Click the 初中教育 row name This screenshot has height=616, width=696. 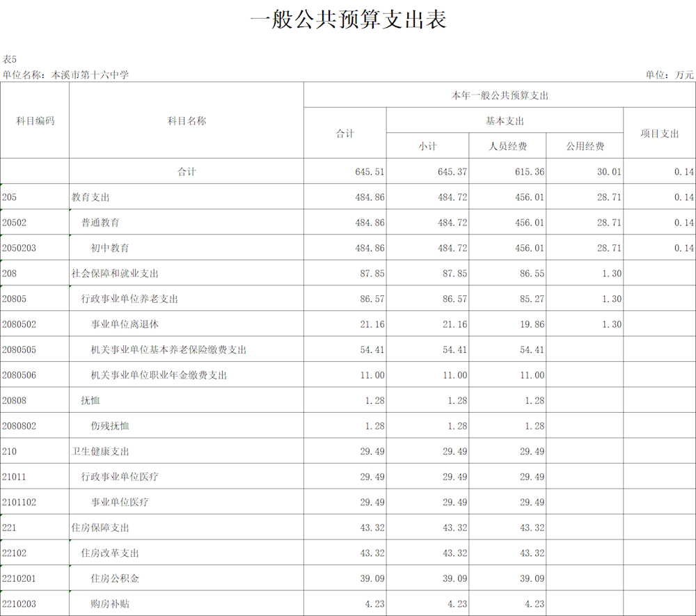(x=110, y=248)
